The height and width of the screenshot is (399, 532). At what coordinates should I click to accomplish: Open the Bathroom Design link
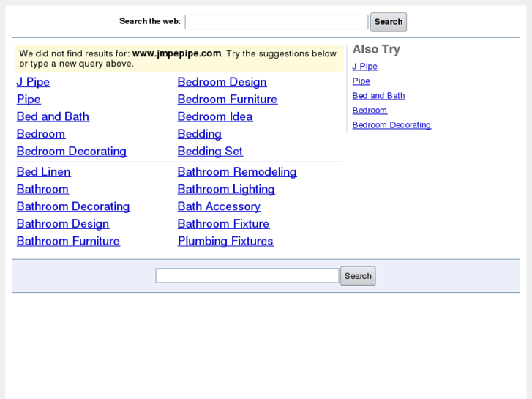pos(63,224)
